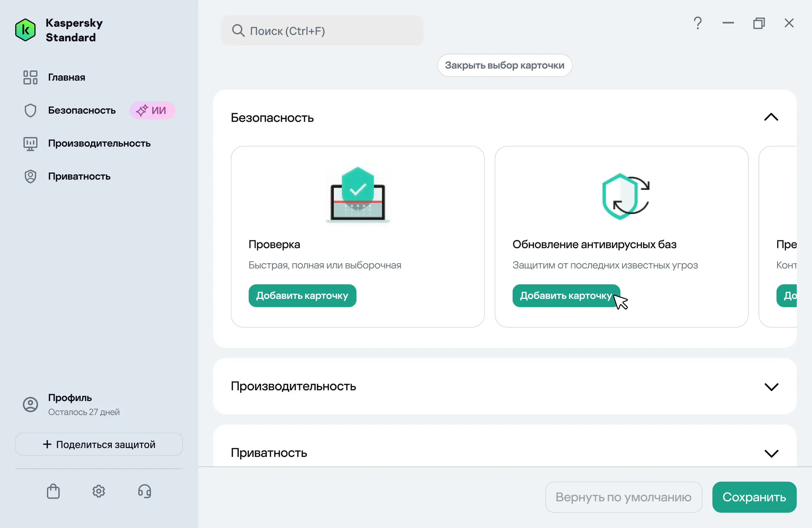Click the Приватность shield-person icon
This screenshot has height=528, width=812.
[30, 176]
